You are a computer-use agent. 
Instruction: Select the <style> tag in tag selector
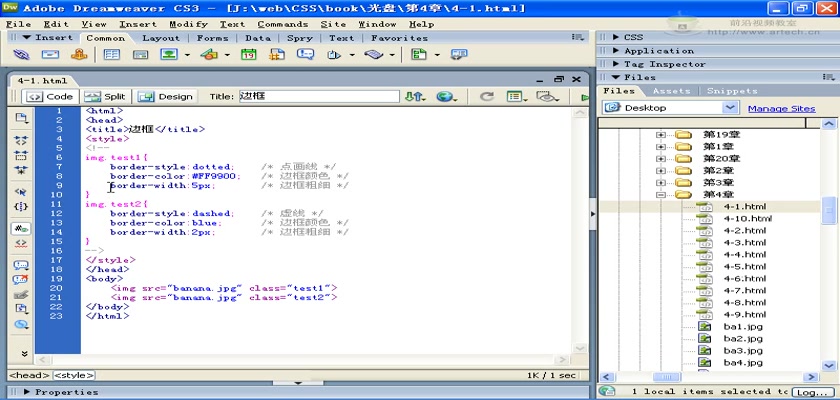tap(74, 375)
